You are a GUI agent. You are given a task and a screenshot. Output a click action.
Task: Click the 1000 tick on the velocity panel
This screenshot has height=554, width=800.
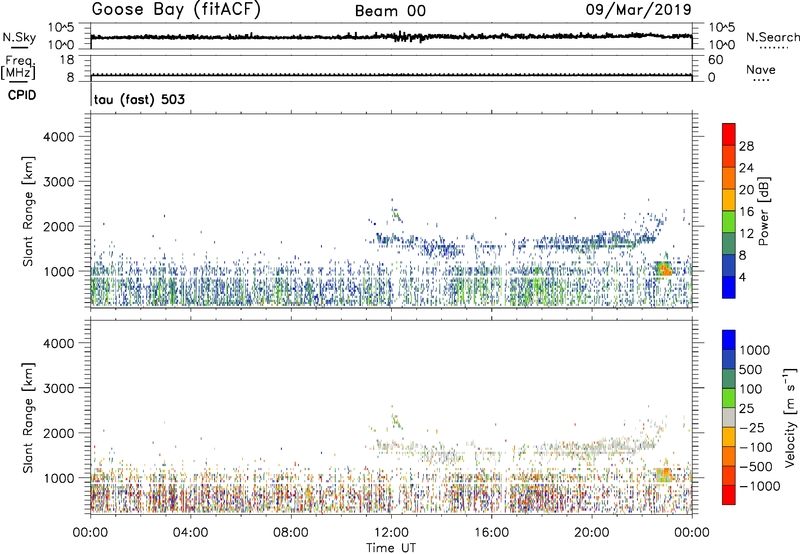click(58, 478)
